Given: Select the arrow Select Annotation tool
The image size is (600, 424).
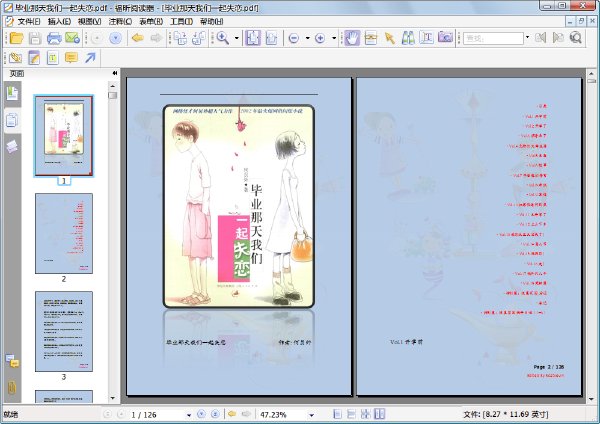Looking at the screenshot, I should [x=390, y=38].
